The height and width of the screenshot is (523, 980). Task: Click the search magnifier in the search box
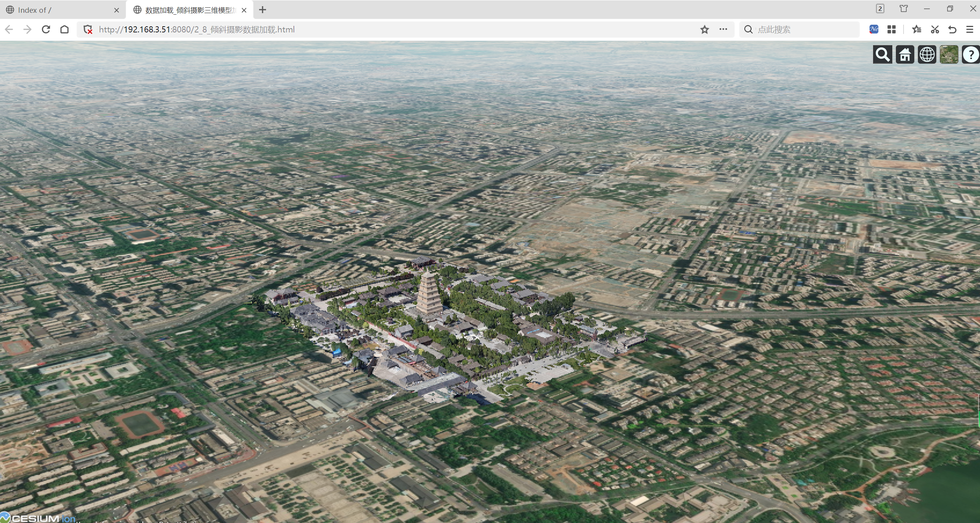(x=748, y=29)
